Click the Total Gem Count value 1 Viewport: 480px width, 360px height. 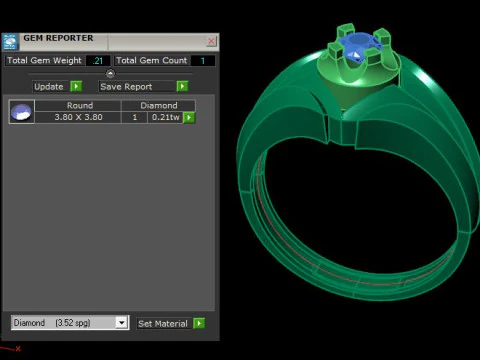[x=203, y=61]
